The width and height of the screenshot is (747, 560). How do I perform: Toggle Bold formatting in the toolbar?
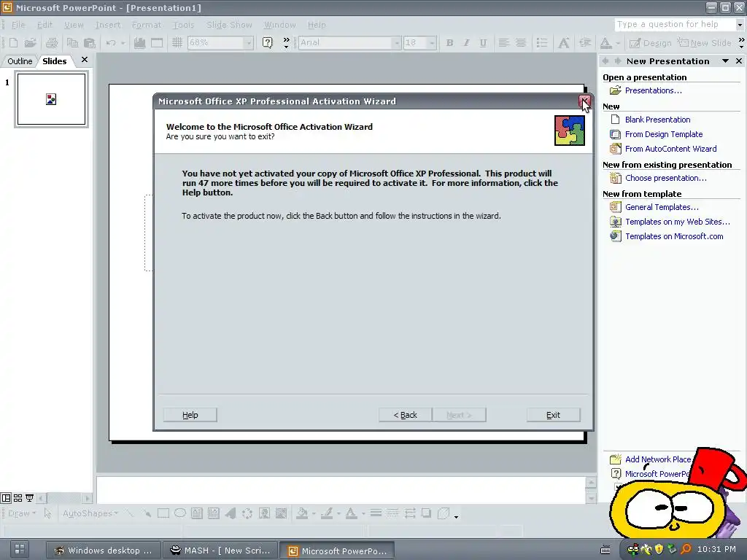coord(449,43)
